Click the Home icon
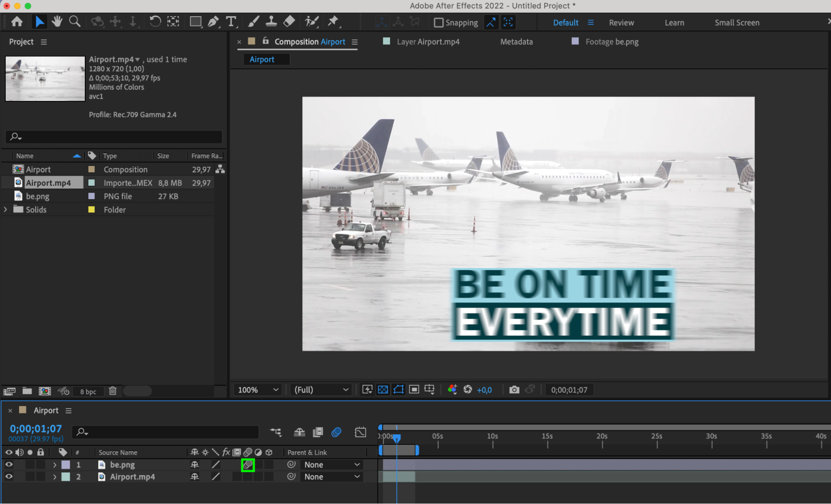The height and width of the screenshot is (504, 831). coord(17,22)
